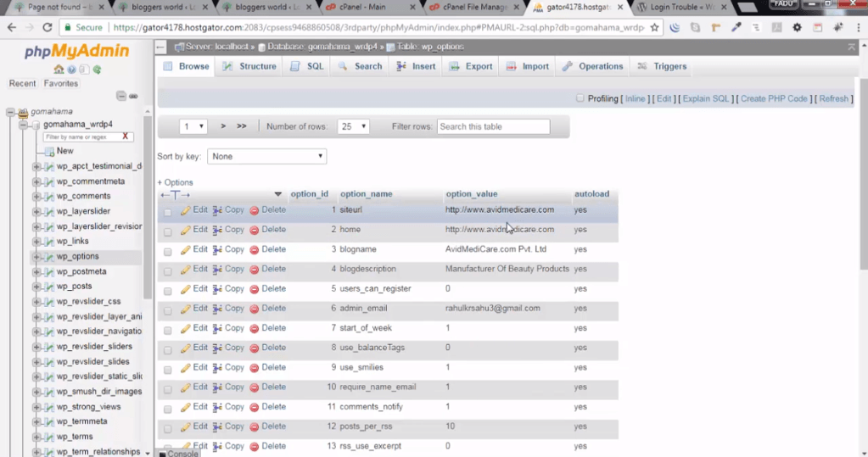Check the blogname row checkbox
The image size is (868, 457).
(x=168, y=252)
